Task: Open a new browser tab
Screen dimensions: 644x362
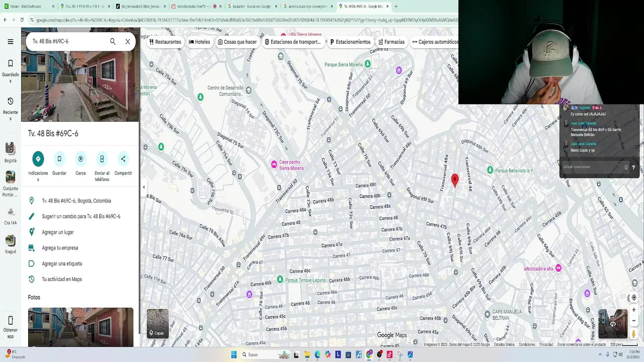Action: 396,7
